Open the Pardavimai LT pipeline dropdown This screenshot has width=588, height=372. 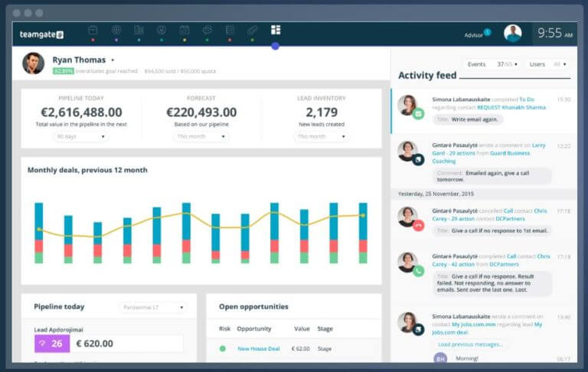coord(153,308)
